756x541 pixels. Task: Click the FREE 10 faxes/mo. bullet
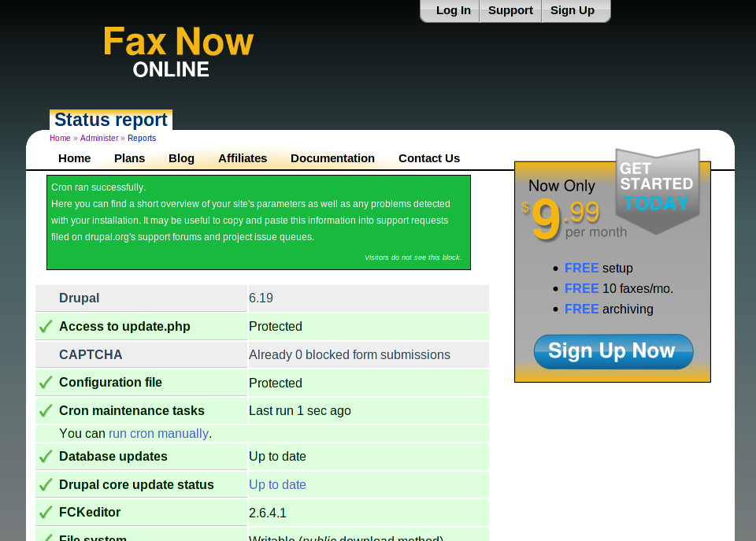click(x=619, y=288)
